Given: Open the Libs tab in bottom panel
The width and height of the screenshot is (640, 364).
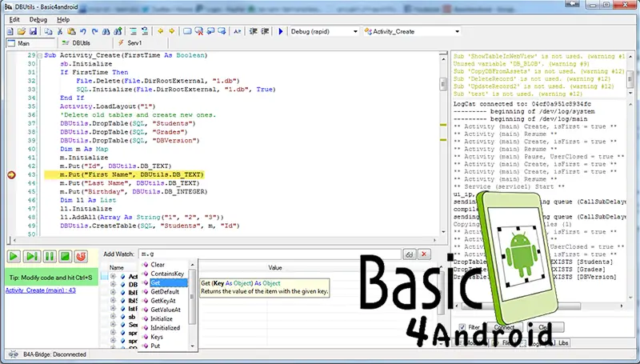Looking at the screenshot, I should tap(565, 342).
